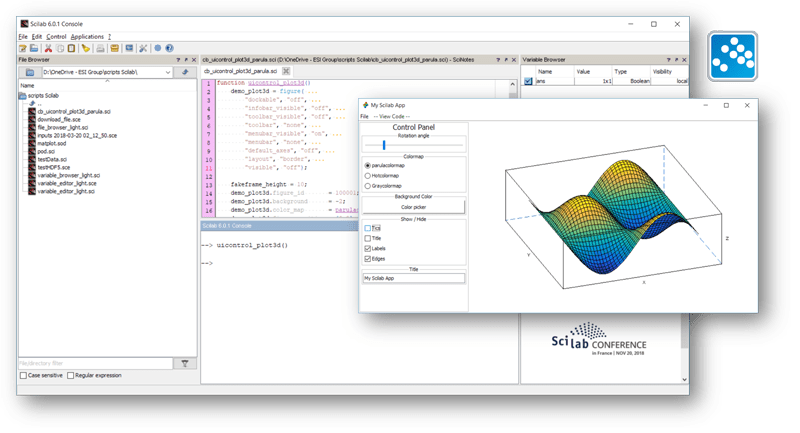
Task: Go to parent directory using the up-arrow icon
Action: click(x=184, y=73)
